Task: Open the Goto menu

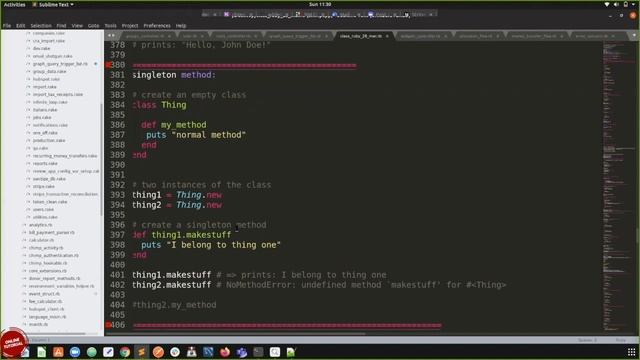Action: (93, 25)
